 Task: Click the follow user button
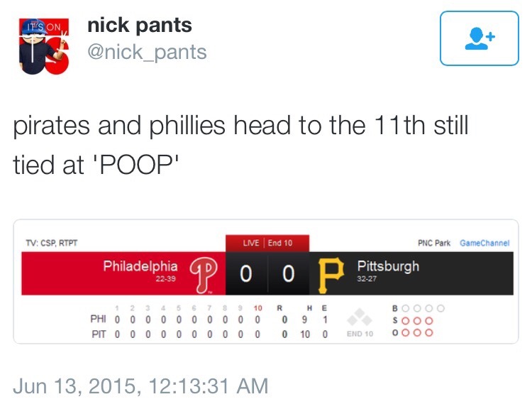pos(479,38)
